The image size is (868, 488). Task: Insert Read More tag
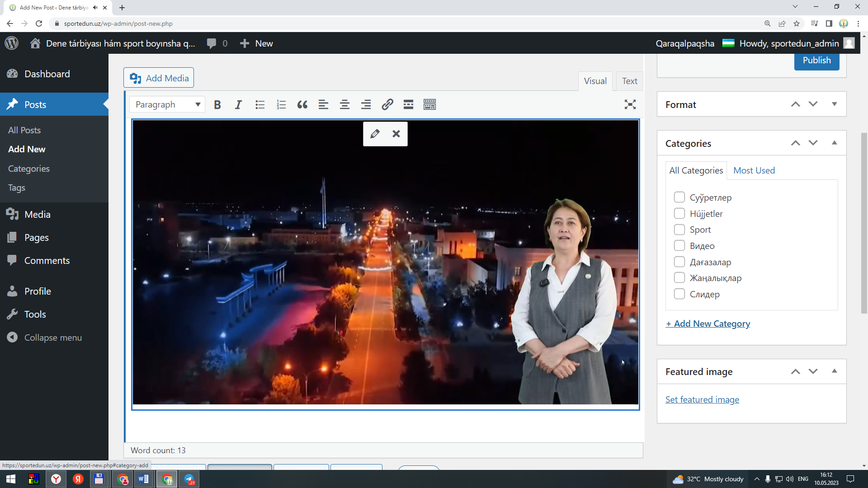408,105
